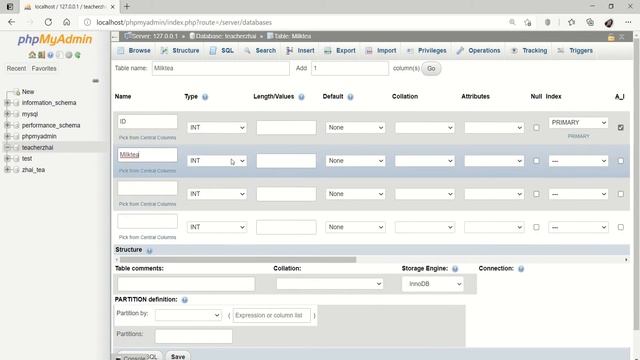Viewport: 640px width, 360px height.
Task: Click help icon beside PARTITION definition
Action: [184, 300]
